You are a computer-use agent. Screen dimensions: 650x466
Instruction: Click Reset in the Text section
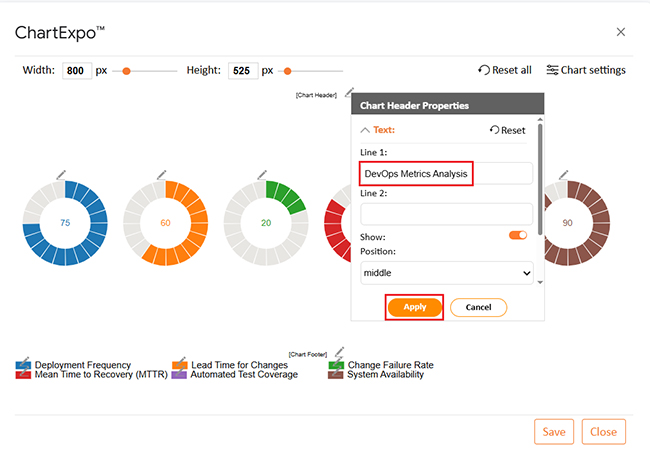pyautogui.click(x=507, y=130)
